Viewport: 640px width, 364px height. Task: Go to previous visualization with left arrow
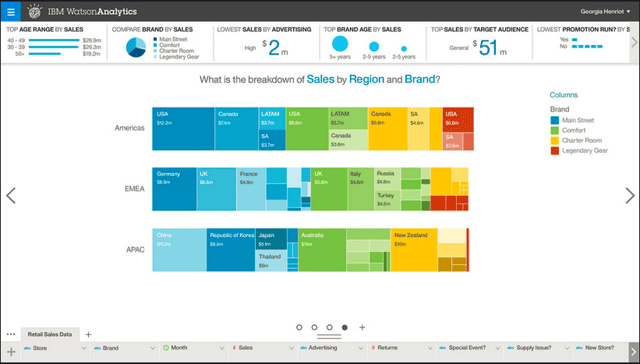pyautogui.click(x=11, y=196)
